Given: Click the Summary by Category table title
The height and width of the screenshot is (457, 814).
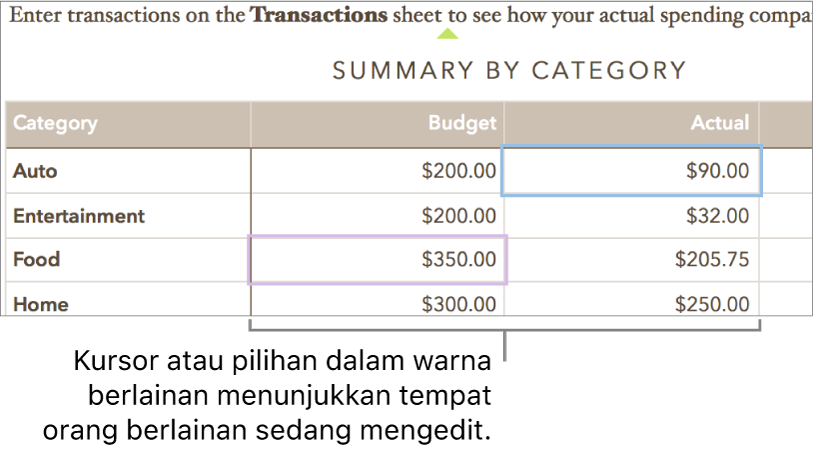Looking at the screenshot, I should point(509,71).
